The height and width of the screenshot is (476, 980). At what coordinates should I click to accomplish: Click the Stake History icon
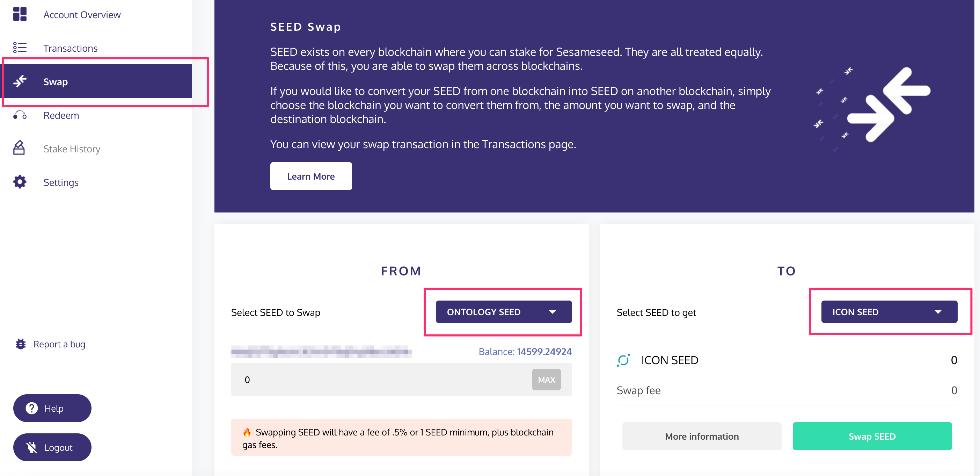(x=19, y=148)
